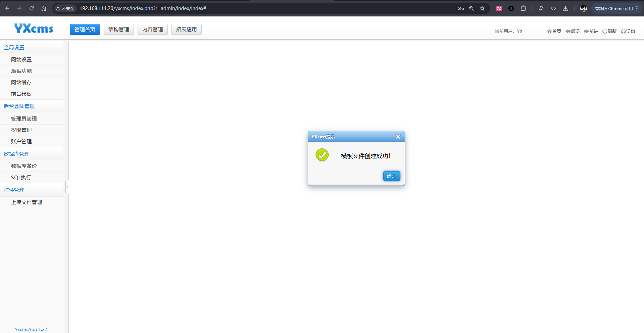Click the new Chrome version available button

(616, 8)
